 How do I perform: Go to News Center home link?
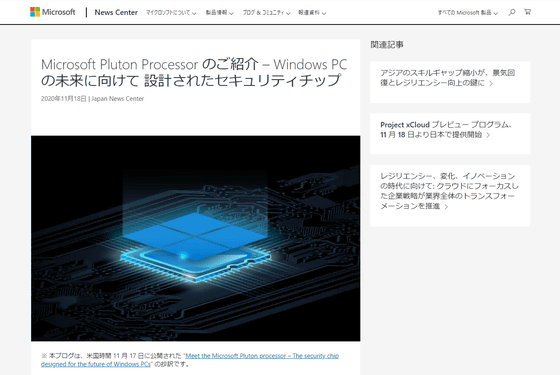(116, 12)
